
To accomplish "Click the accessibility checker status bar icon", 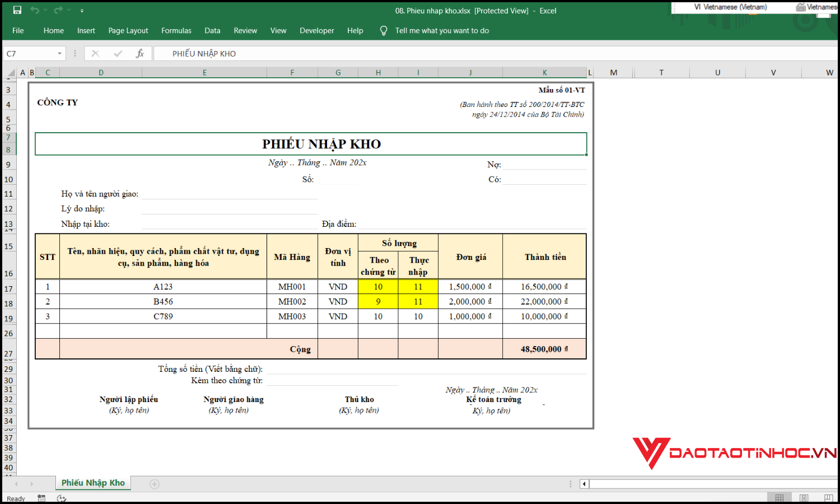I will point(62,498).
